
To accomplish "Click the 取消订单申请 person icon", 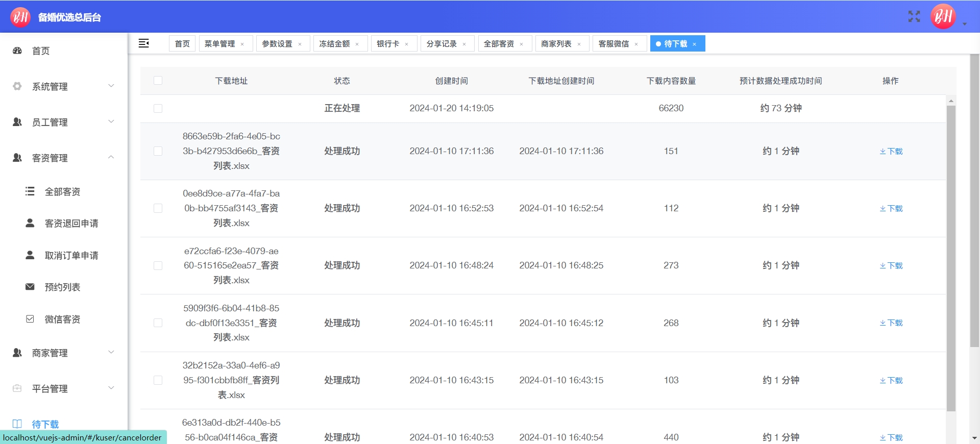I will click(x=30, y=255).
